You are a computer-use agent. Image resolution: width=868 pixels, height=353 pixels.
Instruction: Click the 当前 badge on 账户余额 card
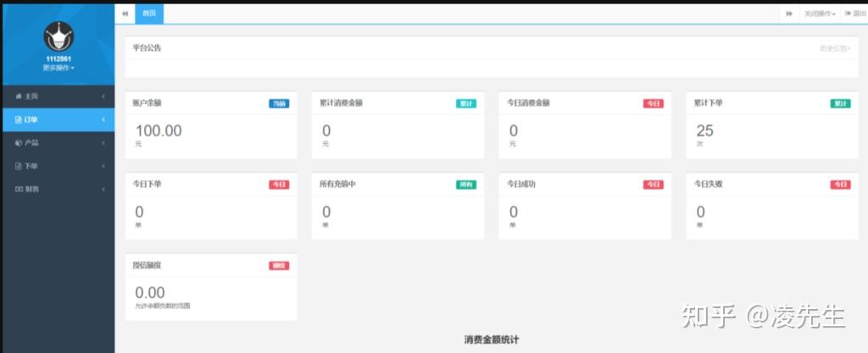click(x=279, y=103)
